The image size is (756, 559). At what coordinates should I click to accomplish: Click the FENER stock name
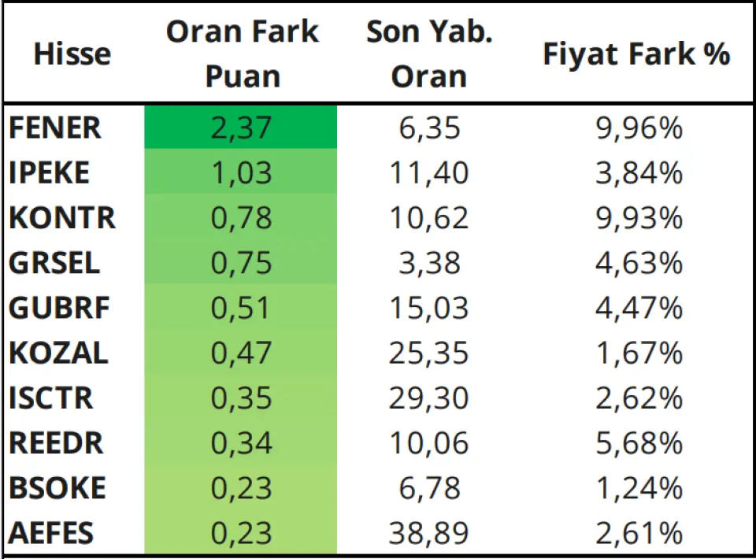[55, 128]
